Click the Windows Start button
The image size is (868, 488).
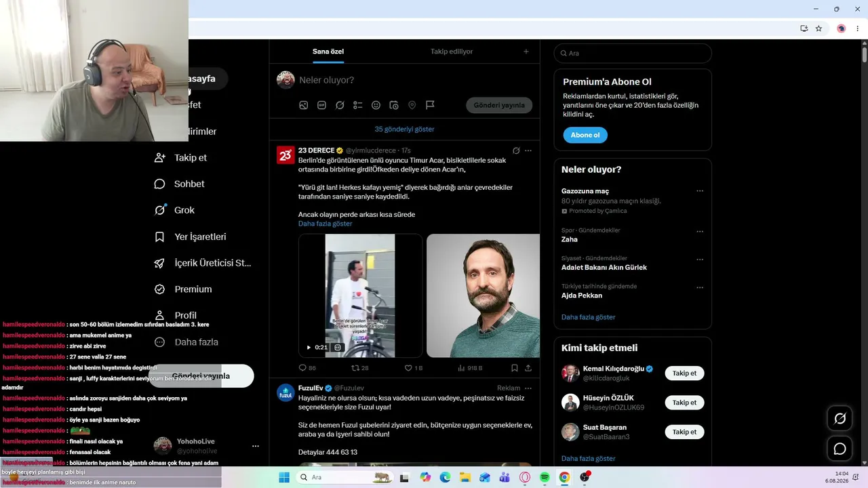284,477
